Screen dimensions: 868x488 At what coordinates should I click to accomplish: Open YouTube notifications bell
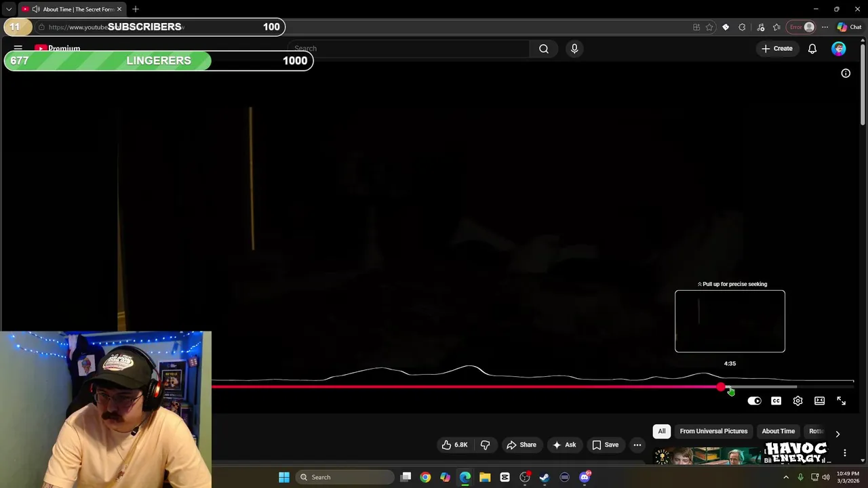812,49
